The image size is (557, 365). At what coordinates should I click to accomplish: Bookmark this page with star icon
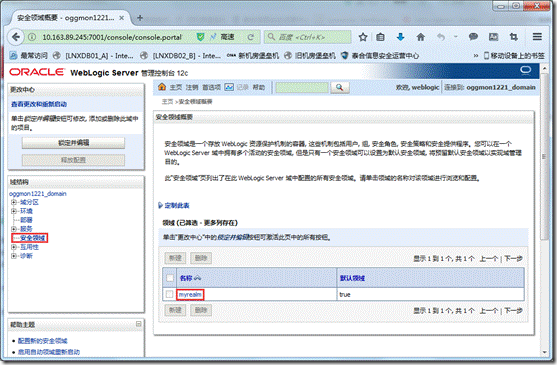[363, 37]
